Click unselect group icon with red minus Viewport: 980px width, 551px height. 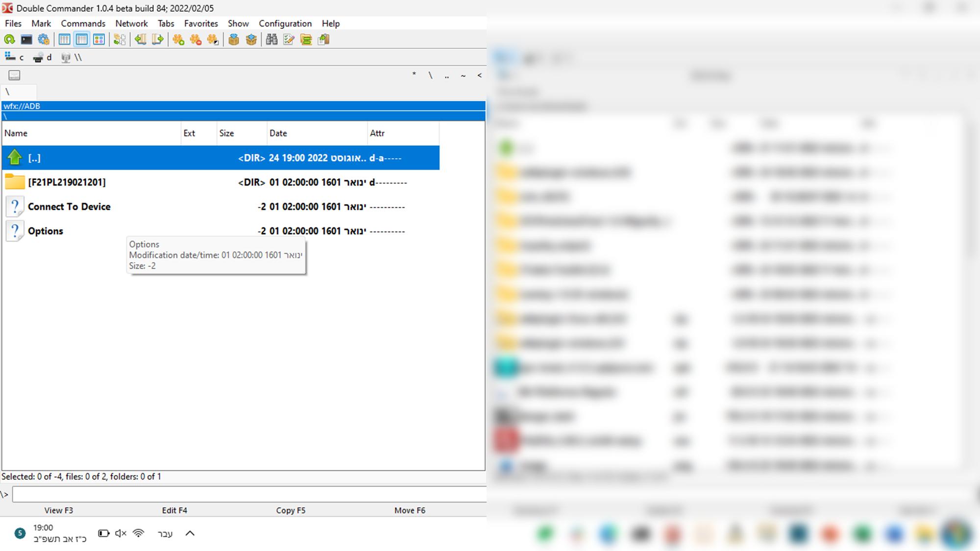(196, 40)
